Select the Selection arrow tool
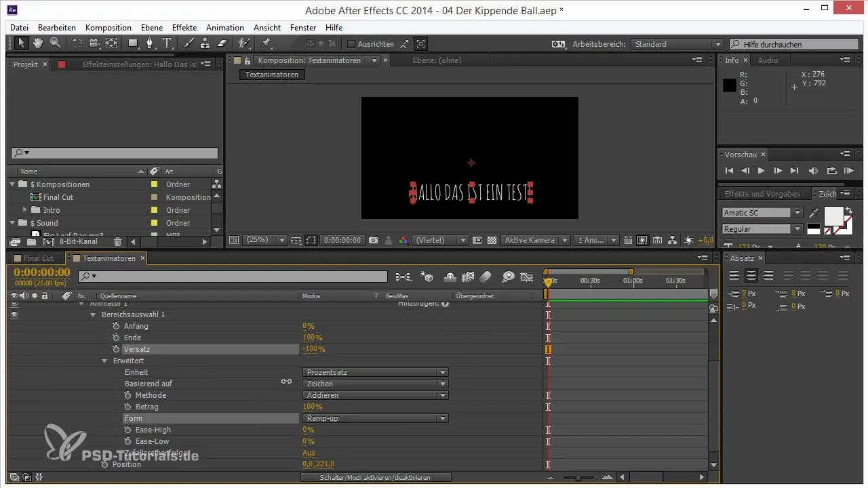 coord(21,43)
